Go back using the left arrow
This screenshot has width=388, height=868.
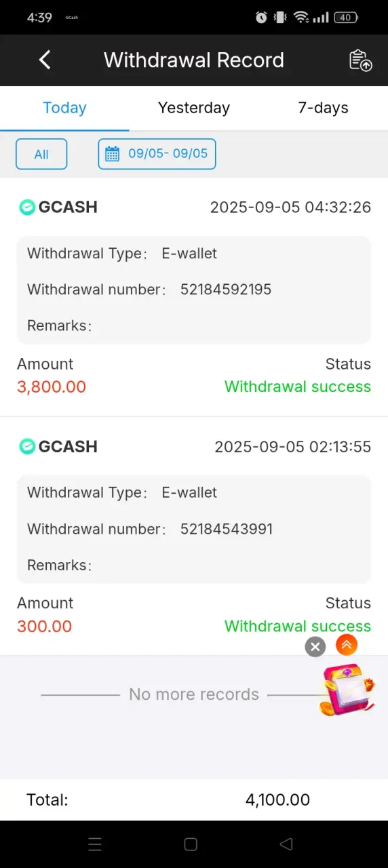(x=45, y=60)
